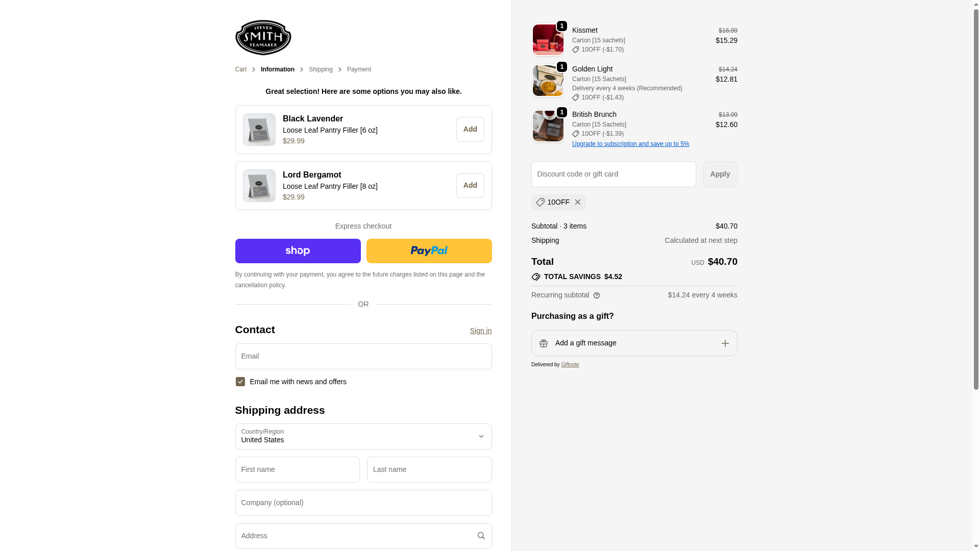
Task: Pay with Shop Pay express checkout
Action: (298, 251)
